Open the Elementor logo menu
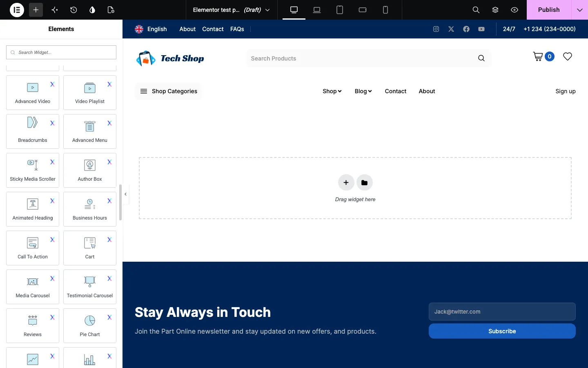The height and width of the screenshot is (368, 588). 17,10
